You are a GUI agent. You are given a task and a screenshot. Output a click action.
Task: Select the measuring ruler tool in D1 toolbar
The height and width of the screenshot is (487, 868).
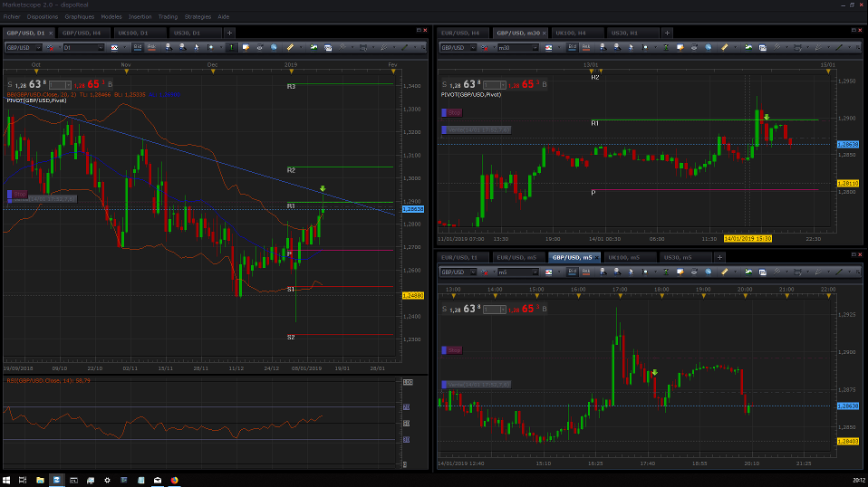290,48
